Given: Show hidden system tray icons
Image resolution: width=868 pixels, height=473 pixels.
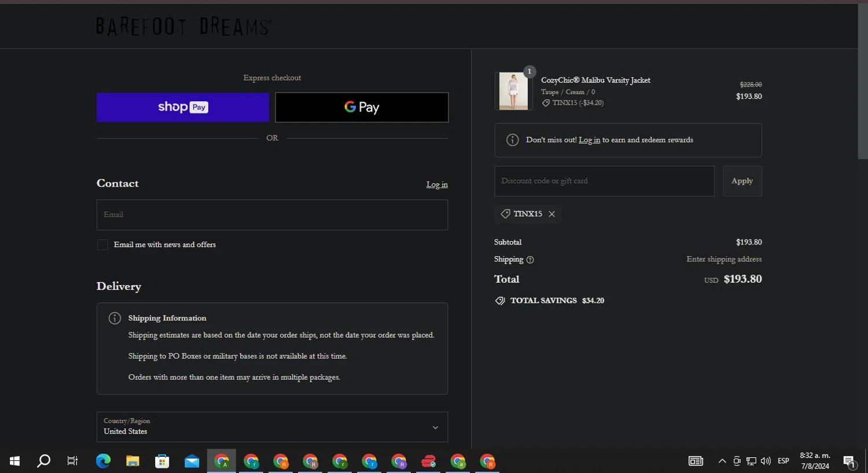Looking at the screenshot, I should pyautogui.click(x=722, y=461).
